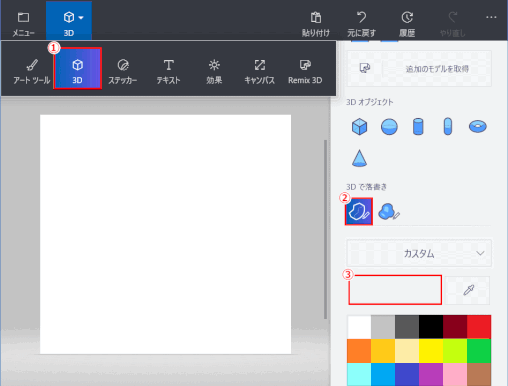Click the current color preview box
The height and width of the screenshot is (386, 508).
395,290
